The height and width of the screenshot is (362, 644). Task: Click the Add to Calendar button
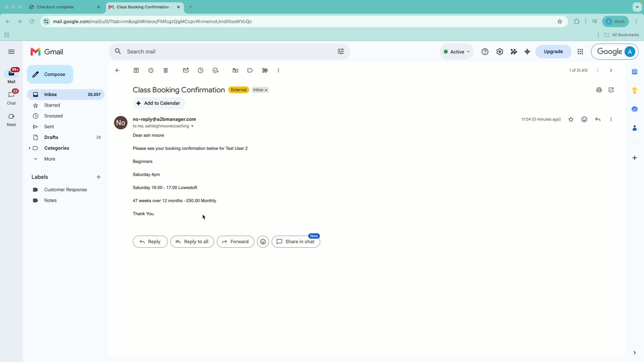point(159,103)
